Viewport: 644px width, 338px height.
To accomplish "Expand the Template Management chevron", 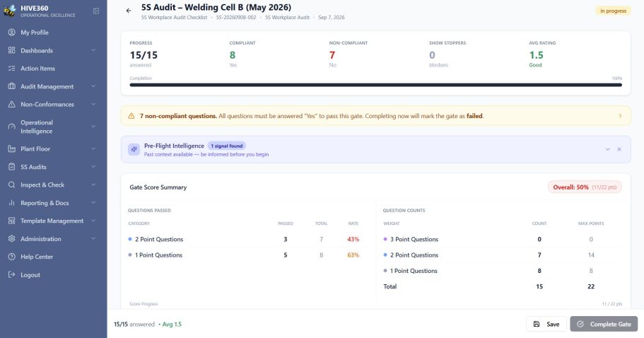I will click(93, 221).
